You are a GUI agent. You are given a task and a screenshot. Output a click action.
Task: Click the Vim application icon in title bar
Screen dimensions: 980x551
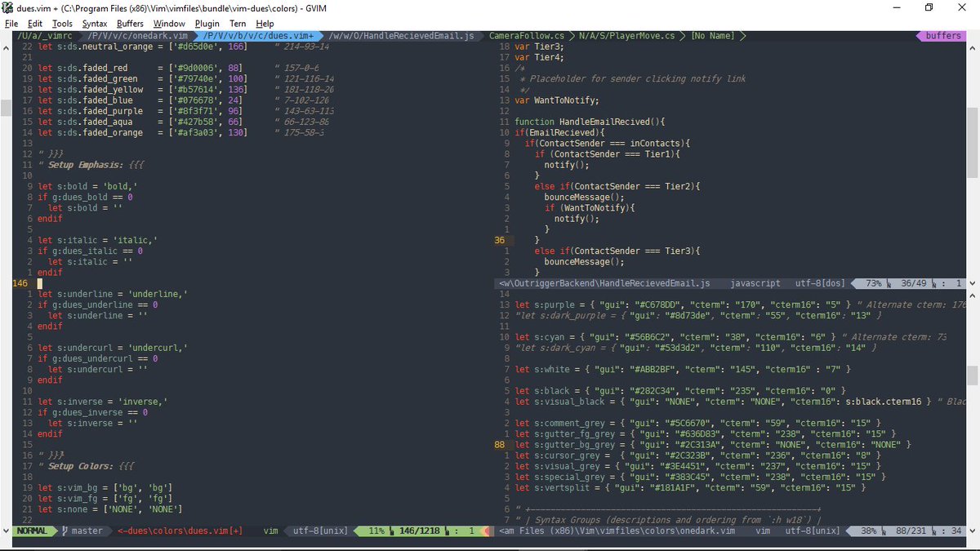point(8,7)
